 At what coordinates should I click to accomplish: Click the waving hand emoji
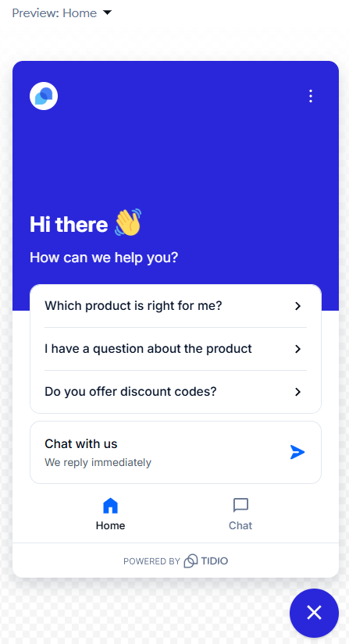coord(128,222)
